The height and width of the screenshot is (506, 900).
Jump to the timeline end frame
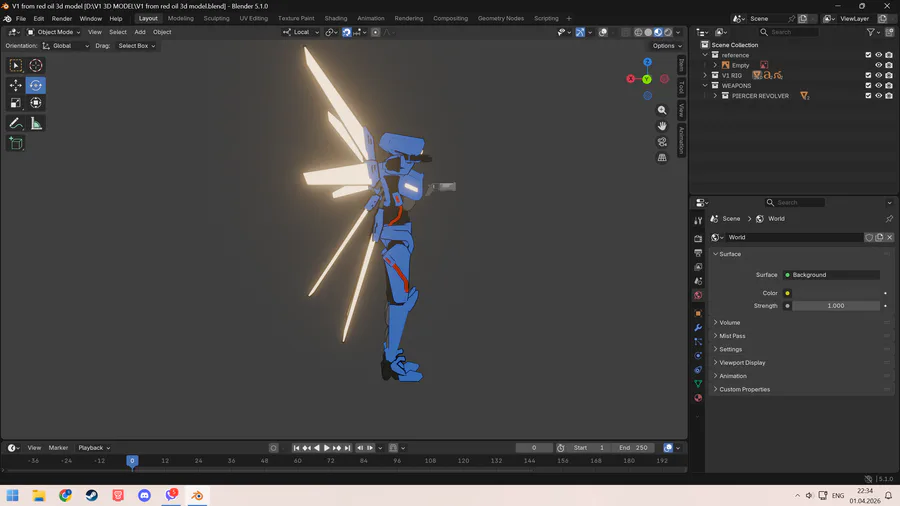[x=347, y=448]
